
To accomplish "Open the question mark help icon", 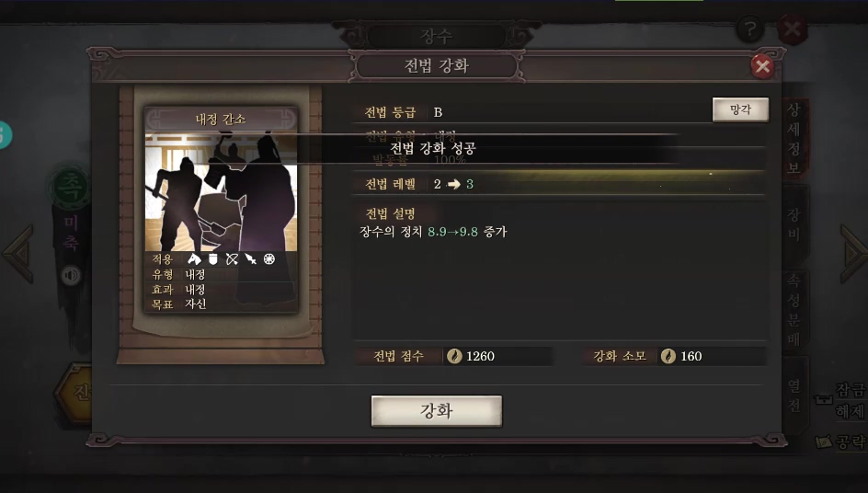I will pyautogui.click(x=750, y=29).
